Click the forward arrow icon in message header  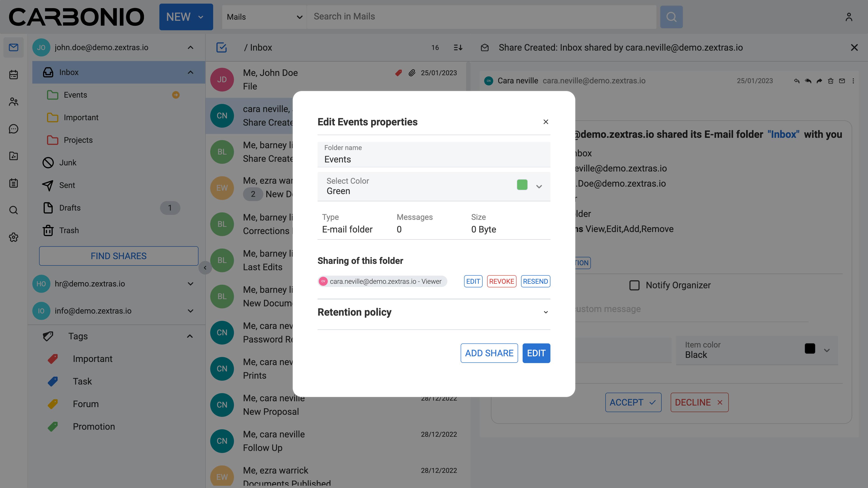pyautogui.click(x=819, y=81)
